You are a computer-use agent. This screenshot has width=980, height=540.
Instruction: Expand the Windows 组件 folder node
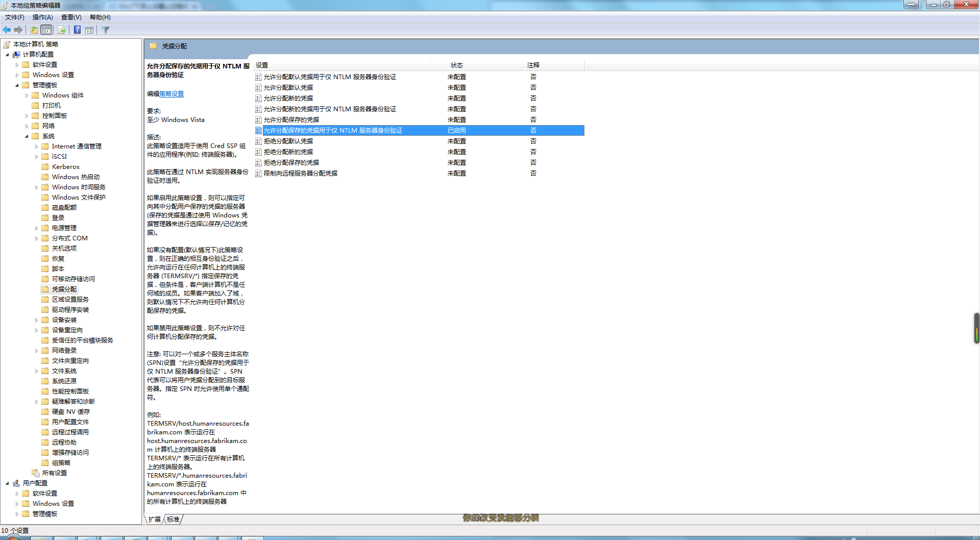[x=27, y=95]
